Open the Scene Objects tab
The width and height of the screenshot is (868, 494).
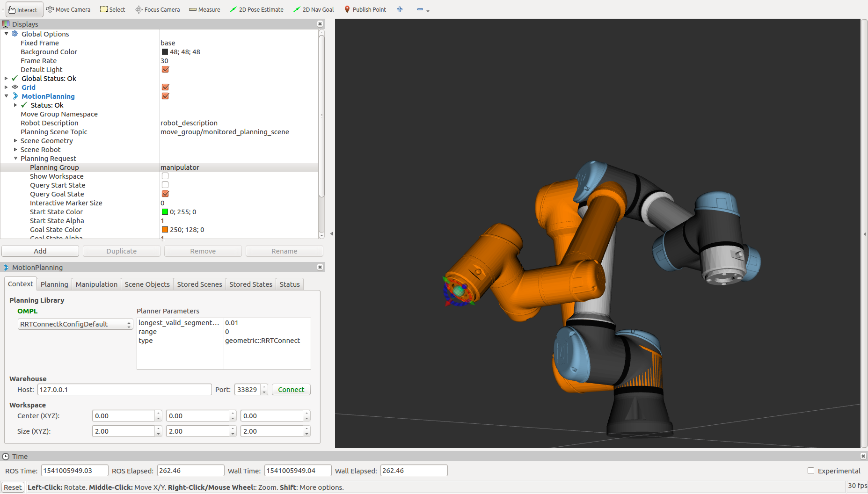[147, 284]
